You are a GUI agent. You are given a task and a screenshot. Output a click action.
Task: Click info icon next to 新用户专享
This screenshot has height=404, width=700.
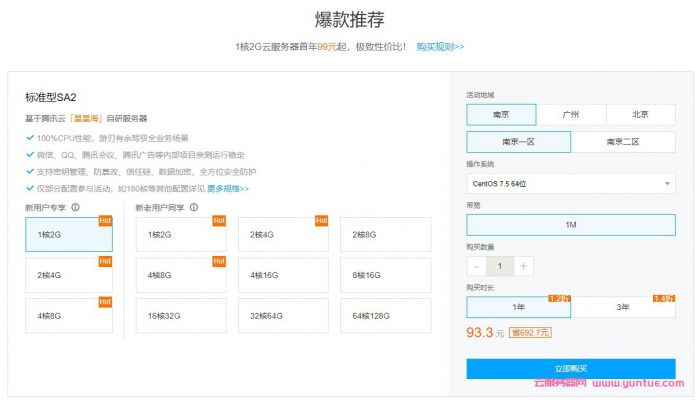click(76, 208)
